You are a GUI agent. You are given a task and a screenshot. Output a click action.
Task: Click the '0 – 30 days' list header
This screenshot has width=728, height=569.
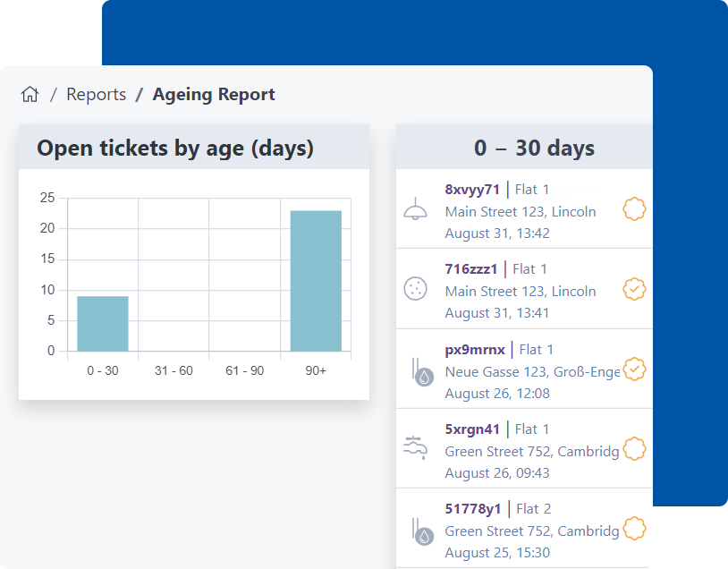(x=534, y=148)
